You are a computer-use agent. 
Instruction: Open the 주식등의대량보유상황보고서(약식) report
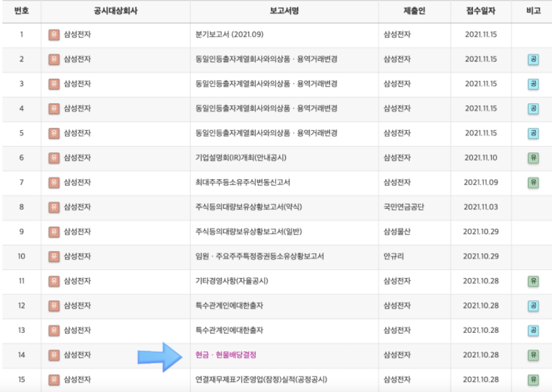249,207
